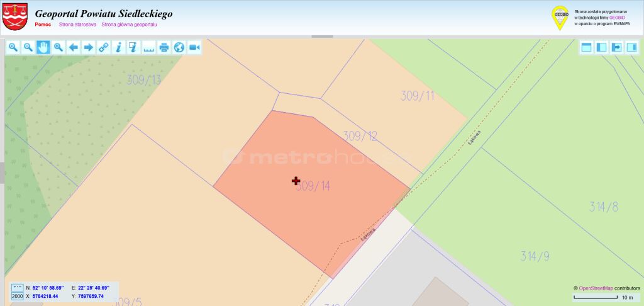
Task: Activate the object information 'i' tool
Action: [x=119, y=47]
